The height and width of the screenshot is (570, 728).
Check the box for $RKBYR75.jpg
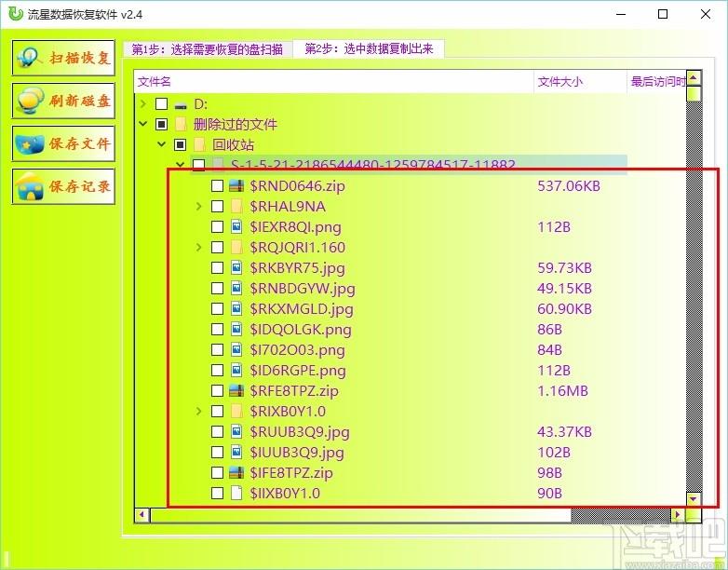tap(217, 268)
